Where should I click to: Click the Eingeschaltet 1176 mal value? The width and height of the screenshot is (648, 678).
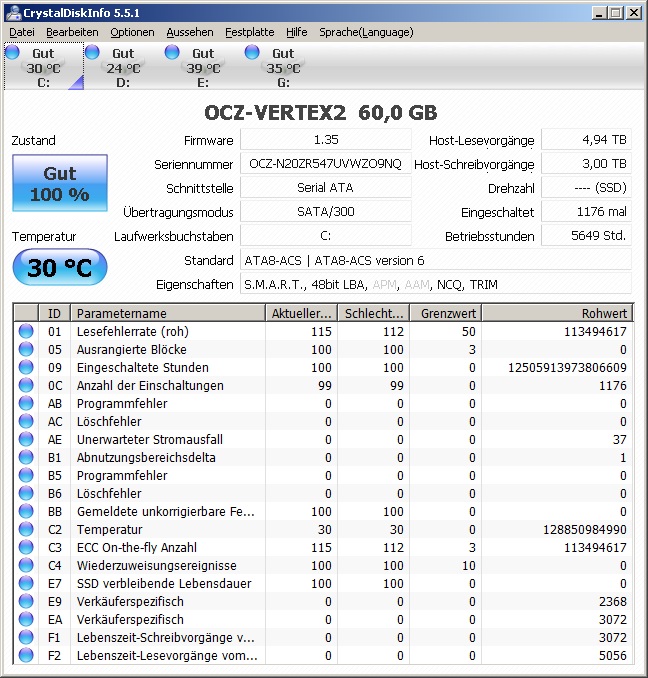[x=587, y=212]
